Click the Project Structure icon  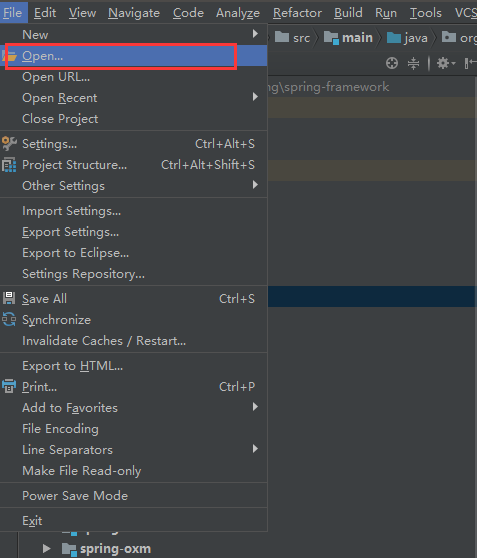pyautogui.click(x=9, y=165)
